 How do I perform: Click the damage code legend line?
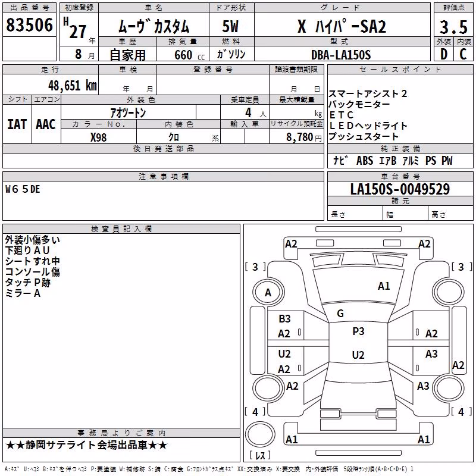coord(209,469)
